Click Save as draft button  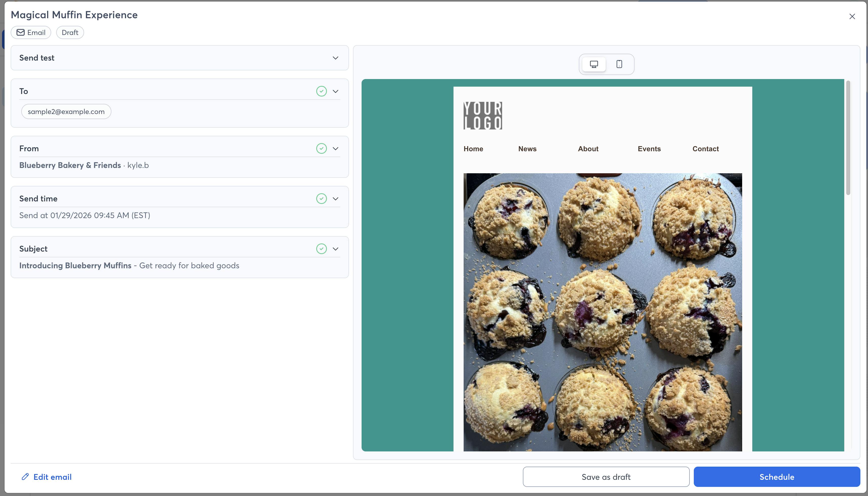click(606, 476)
